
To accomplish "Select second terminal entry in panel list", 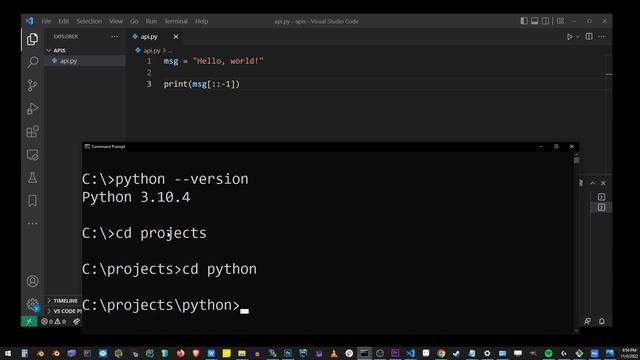I will pos(601,207).
